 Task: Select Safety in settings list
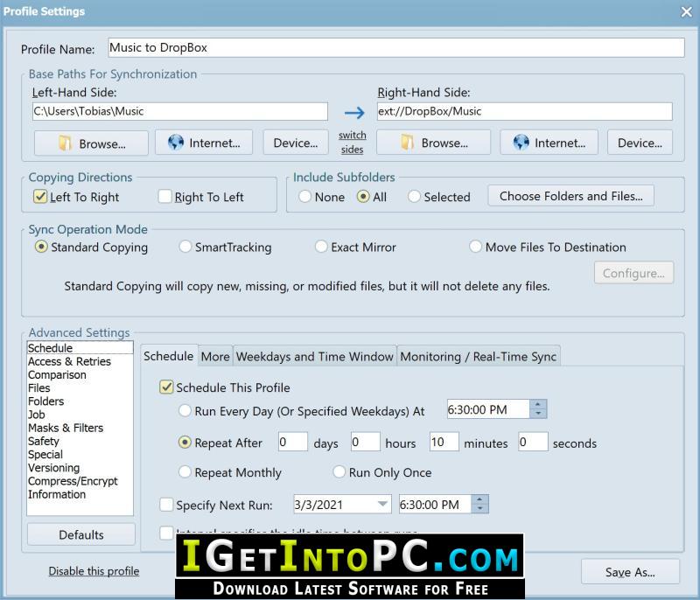(80, 441)
